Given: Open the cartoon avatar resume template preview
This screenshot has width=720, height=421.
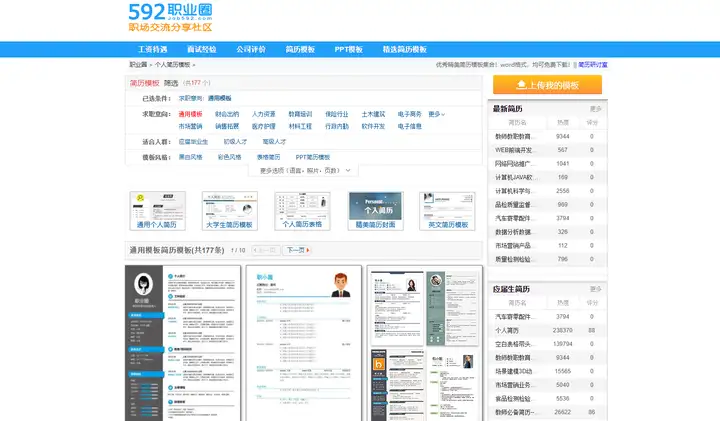Looking at the screenshot, I should 304,343.
